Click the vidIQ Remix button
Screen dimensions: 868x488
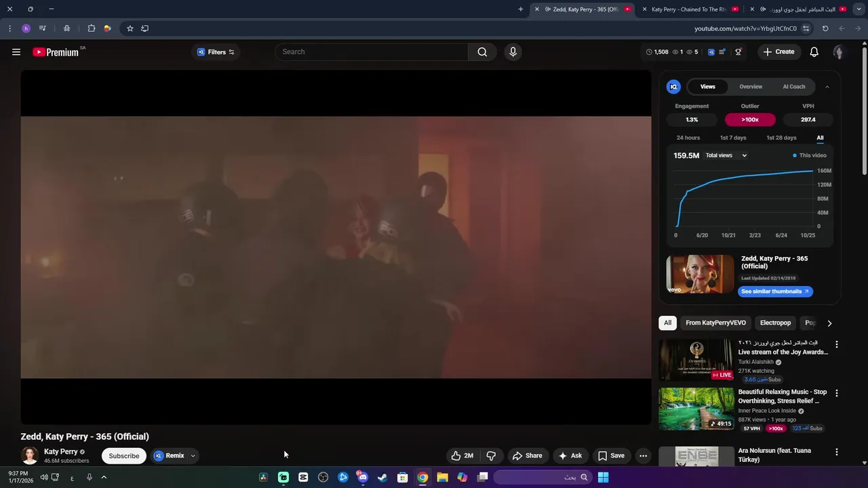tap(169, 456)
